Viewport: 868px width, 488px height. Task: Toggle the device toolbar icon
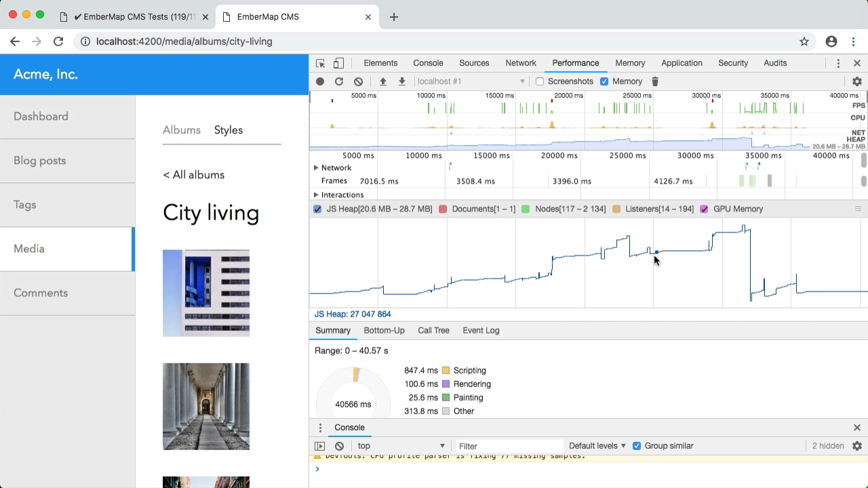tap(338, 63)
